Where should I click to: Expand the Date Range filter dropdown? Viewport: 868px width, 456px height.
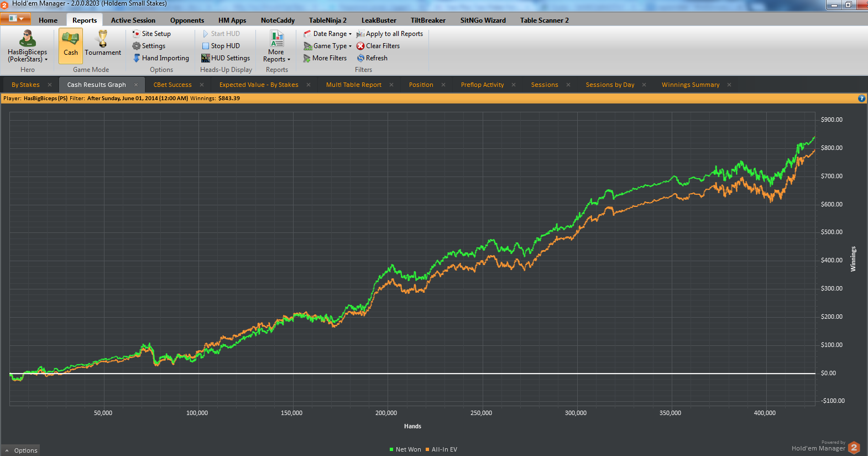click(327, 34)
